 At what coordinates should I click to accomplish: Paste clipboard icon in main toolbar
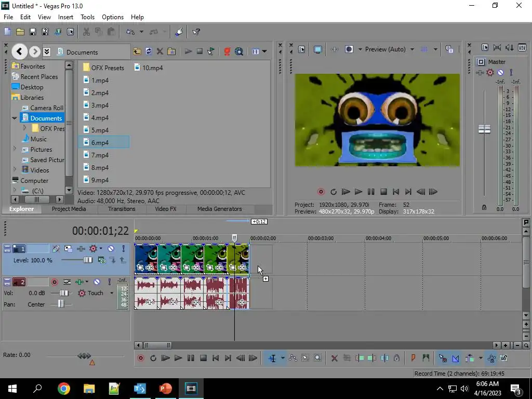click(111, 32)
